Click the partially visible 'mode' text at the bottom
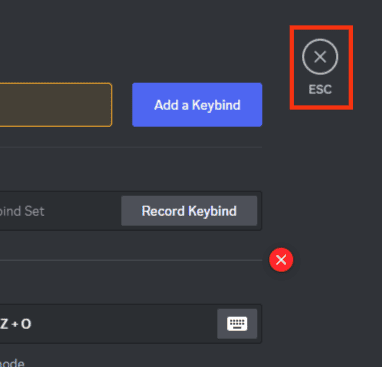This screenshot has height=367, width=382. [x=12, y=363]
